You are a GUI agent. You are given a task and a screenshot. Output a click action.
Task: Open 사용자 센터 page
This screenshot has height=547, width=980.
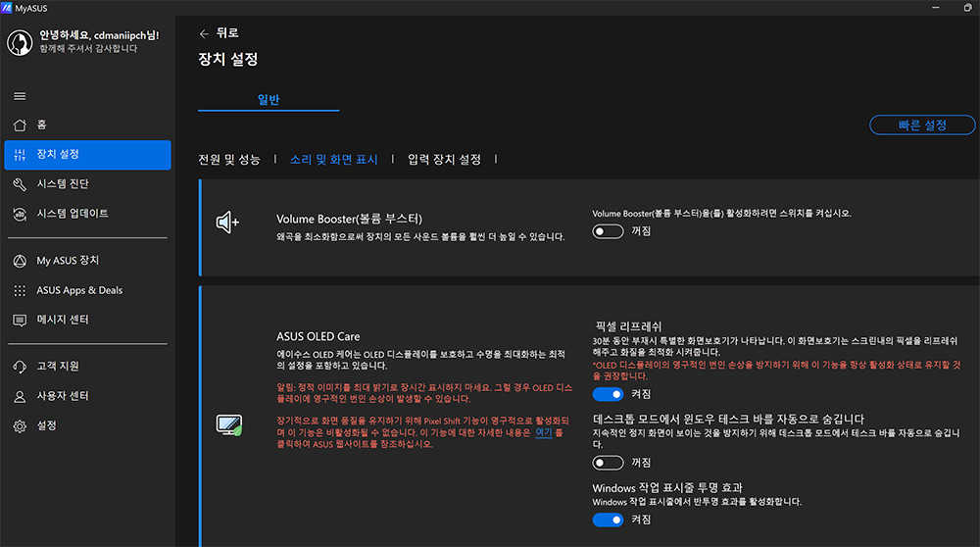(x=87, y=396)
